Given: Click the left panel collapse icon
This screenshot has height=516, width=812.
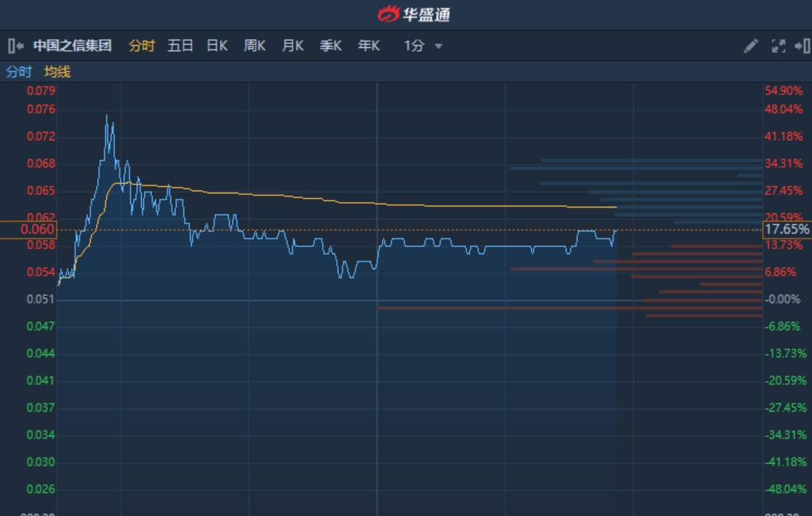Looking at the screenshot, I should 15,46.
